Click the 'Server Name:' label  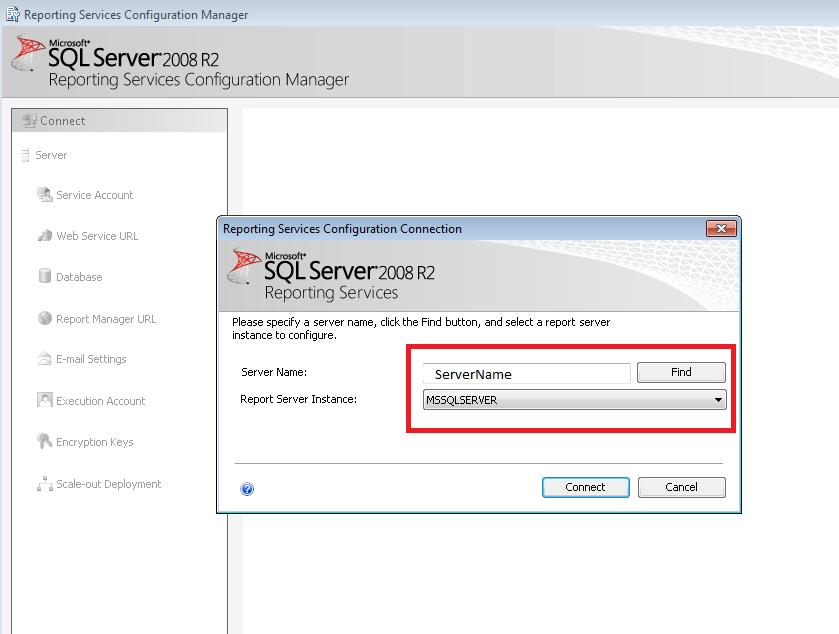point(274,372)
